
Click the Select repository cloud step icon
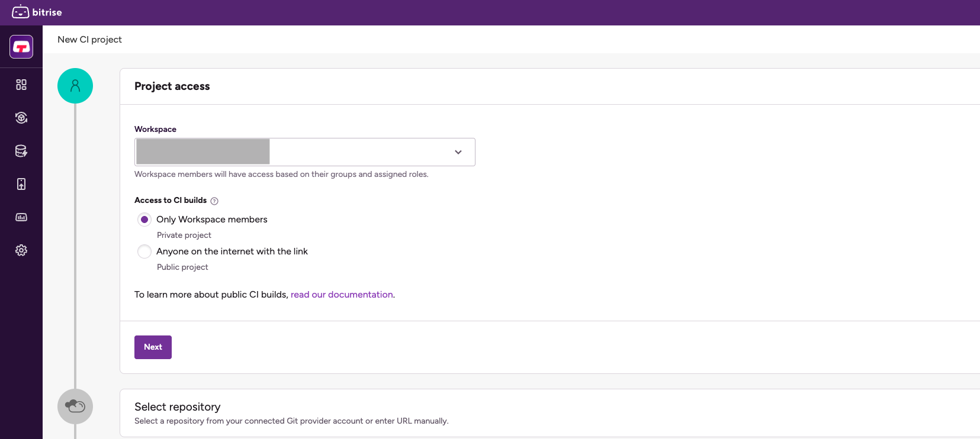pyautogui.click(x=75, y=406)
